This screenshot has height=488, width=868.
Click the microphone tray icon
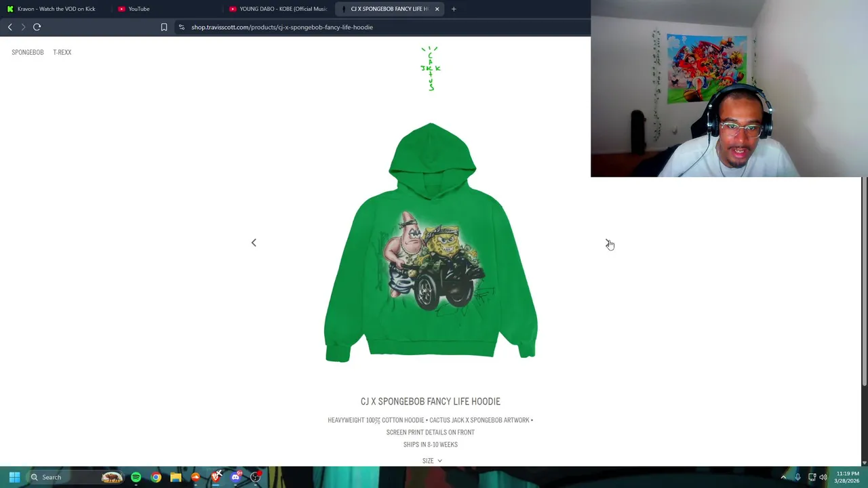797,477
